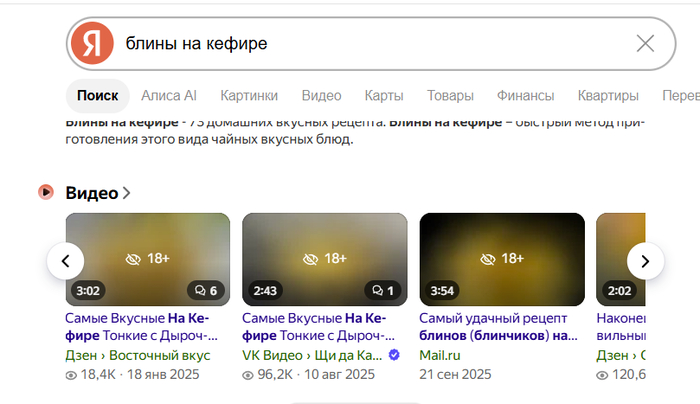Click the 3:54 duration badge

[x=442, y=291]
